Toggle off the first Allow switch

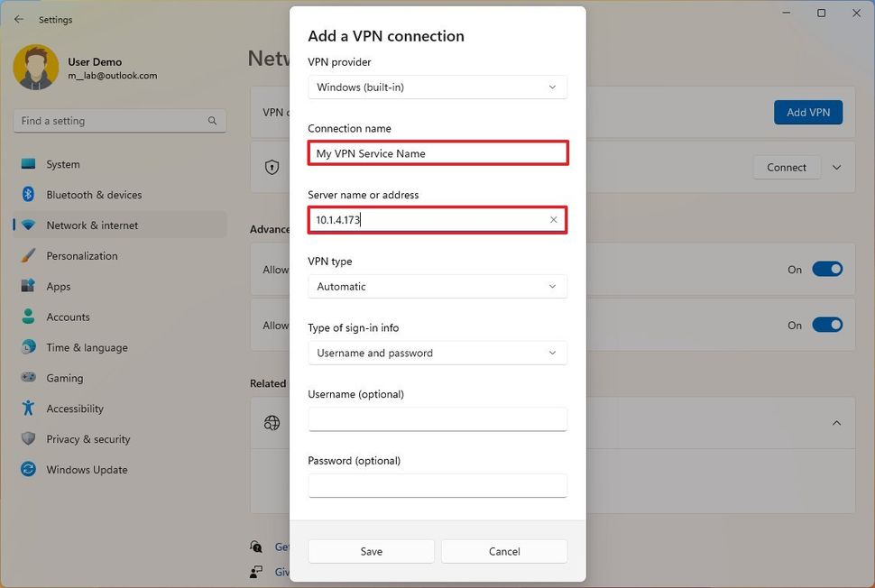[x=827, y=269]
